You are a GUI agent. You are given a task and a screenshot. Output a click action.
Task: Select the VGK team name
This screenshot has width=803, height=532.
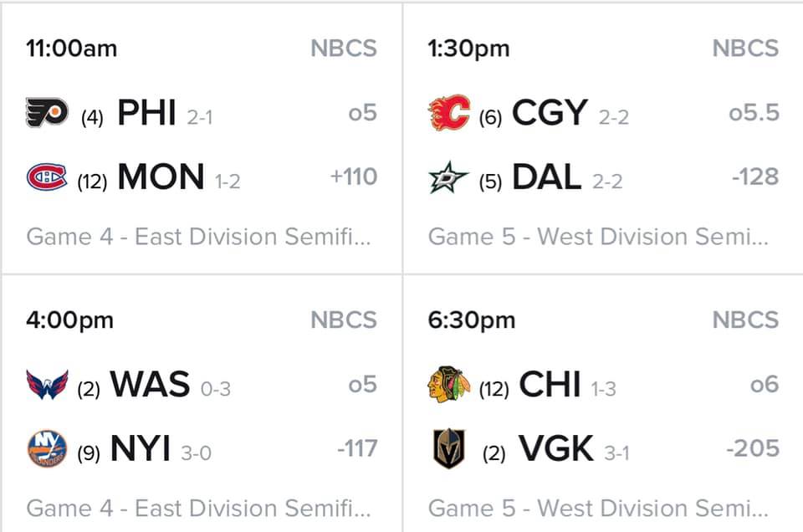(555, 448)
